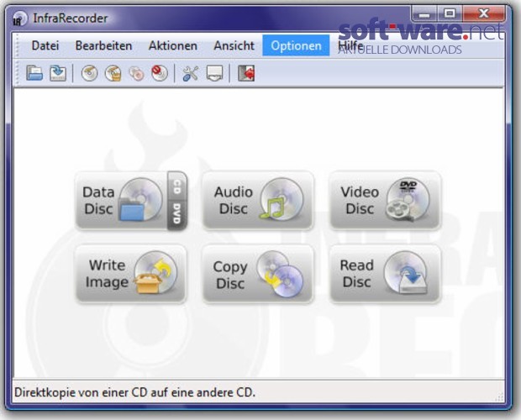Click the Read Disc button
This screenshot has width=521, height=420.
pos(385,274)
